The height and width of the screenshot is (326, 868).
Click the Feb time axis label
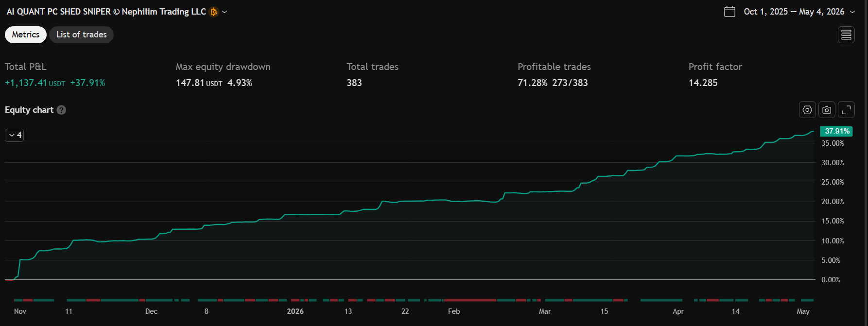point(454,311)
